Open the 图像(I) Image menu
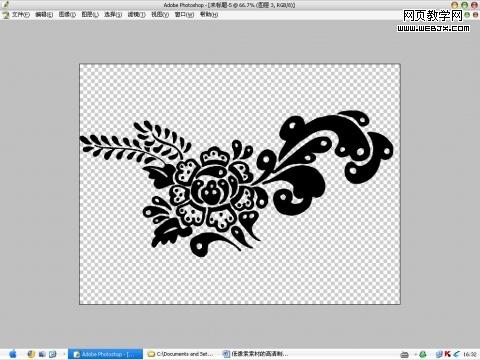This screenshot has height=360, width=480. click(x=67, y=15)
